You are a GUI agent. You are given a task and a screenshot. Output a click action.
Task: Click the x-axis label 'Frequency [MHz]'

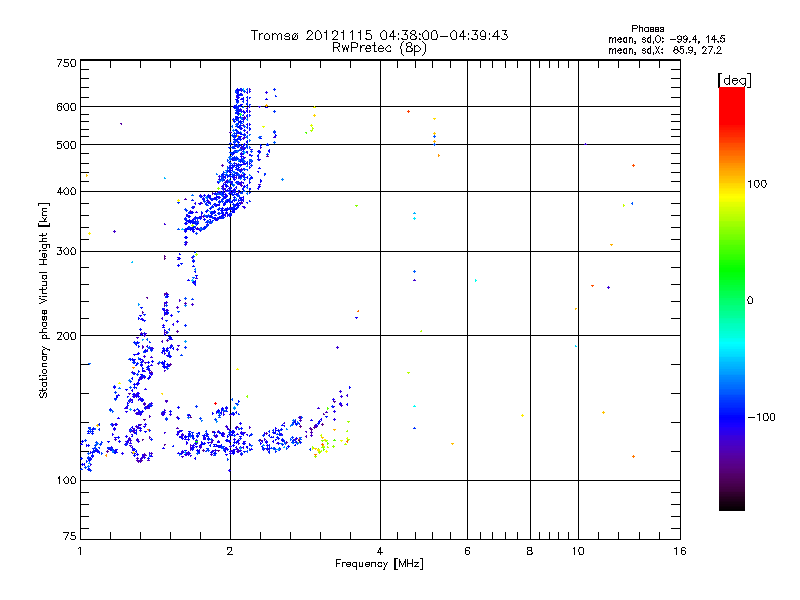[x=379, y=564]
